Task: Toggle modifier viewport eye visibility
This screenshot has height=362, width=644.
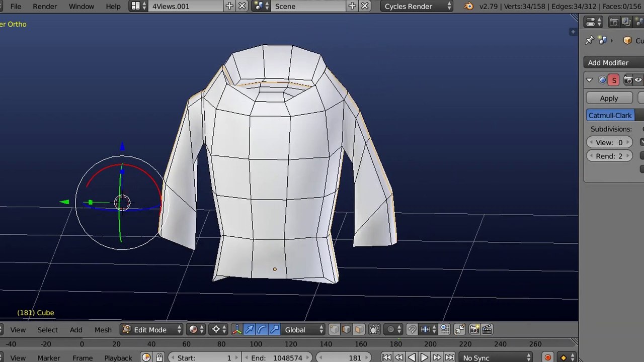Action: pos(638,80)
